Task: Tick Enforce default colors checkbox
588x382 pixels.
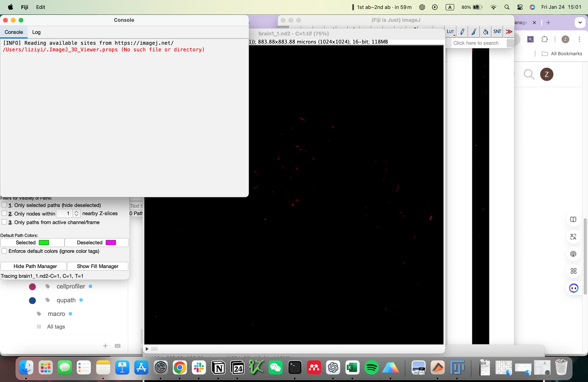Action: pyautogui.click(x=4, y=251)
